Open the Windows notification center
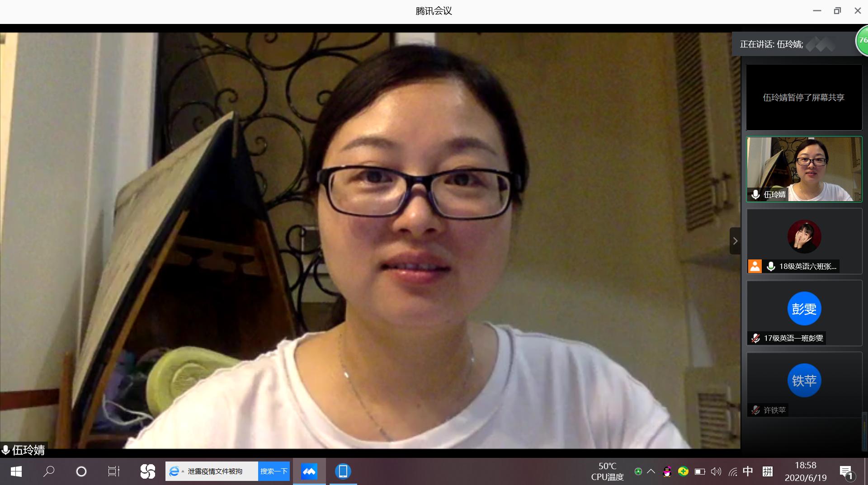The height and width of the screenshot is (485, 868). (846, 472)
